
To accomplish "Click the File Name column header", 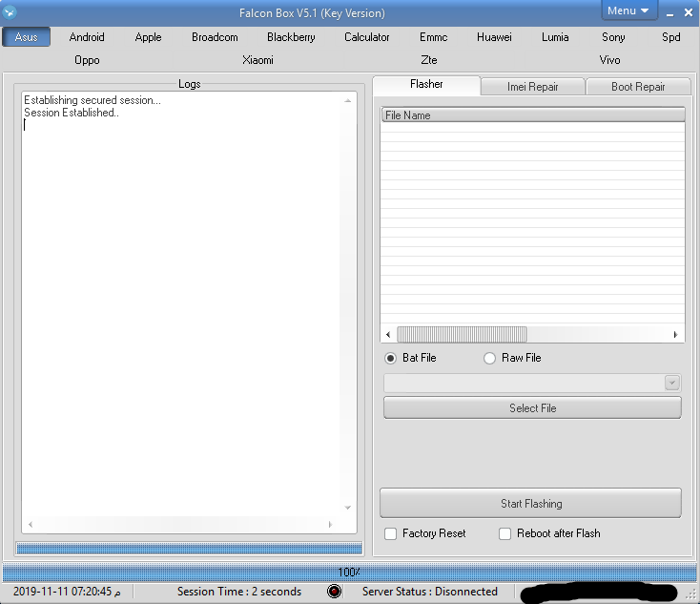I will click(x=533, y=115).
